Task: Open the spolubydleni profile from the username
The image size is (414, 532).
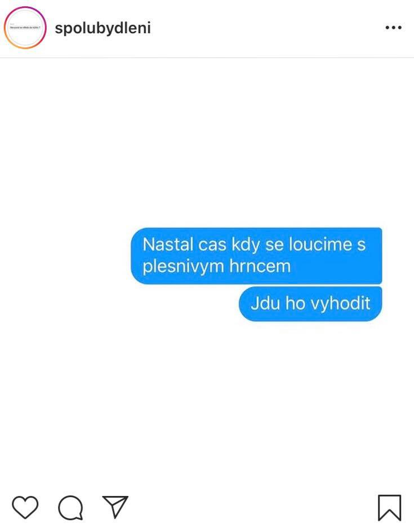Action: pos(103,28)
